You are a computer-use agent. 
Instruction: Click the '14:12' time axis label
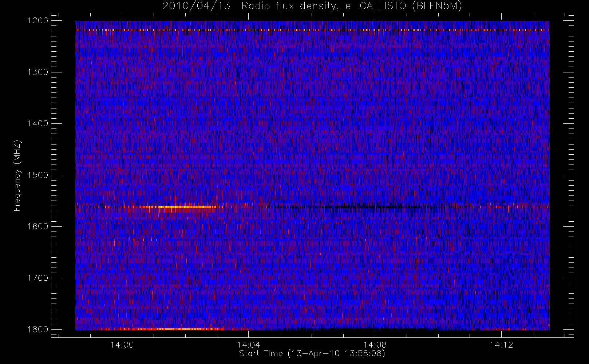[x=501, y=345]
